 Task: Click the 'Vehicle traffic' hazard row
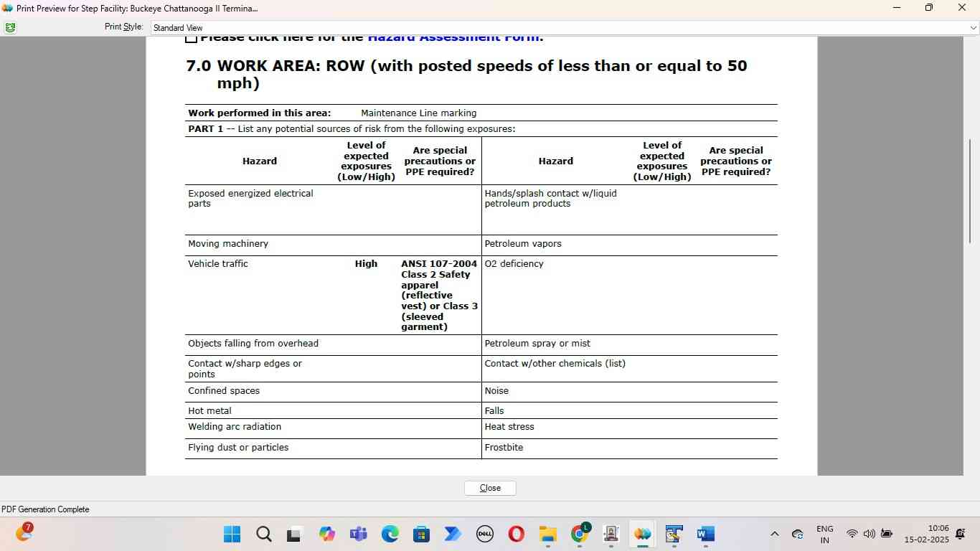218,264
